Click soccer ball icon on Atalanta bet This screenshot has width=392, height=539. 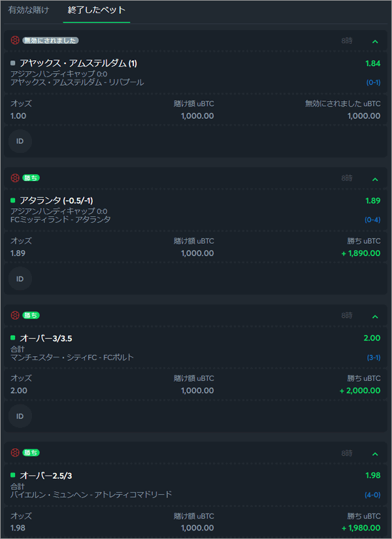[x=15, y=178]
